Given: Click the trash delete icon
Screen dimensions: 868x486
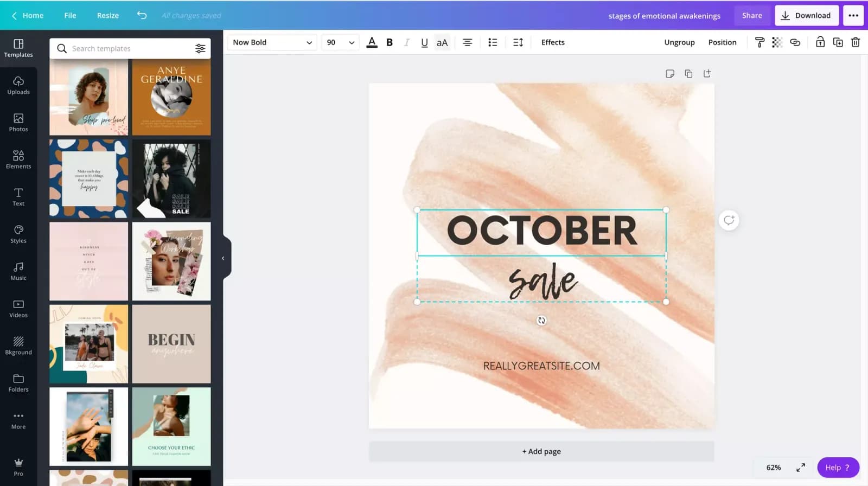Looking at the screenshot, I should (x=856, y=42).
